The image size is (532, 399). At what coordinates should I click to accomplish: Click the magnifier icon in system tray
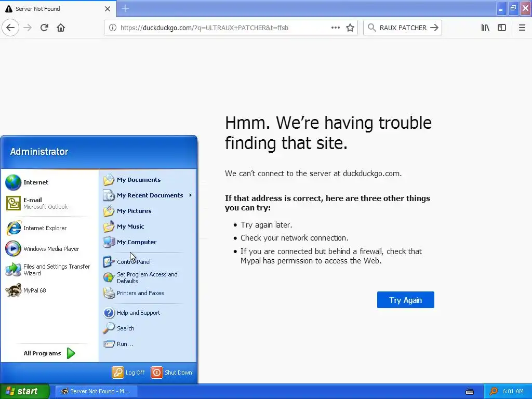tap(494, 391)
